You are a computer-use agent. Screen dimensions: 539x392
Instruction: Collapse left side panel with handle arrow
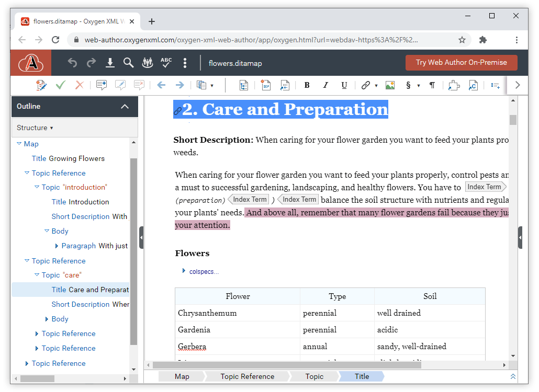click(141, 237)
